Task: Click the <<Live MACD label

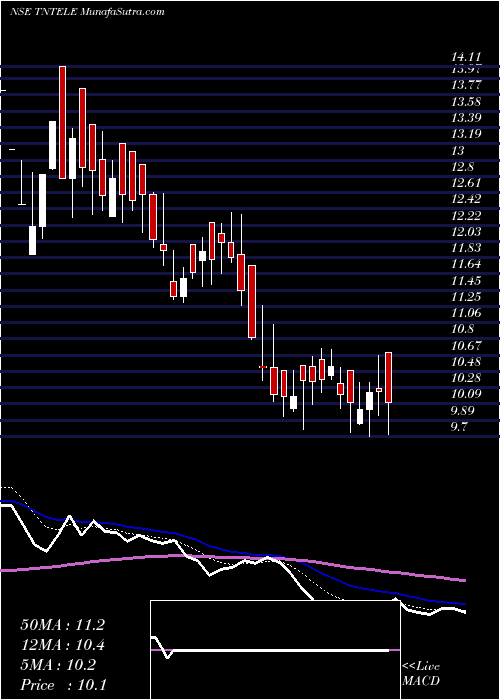Action: 421,674
